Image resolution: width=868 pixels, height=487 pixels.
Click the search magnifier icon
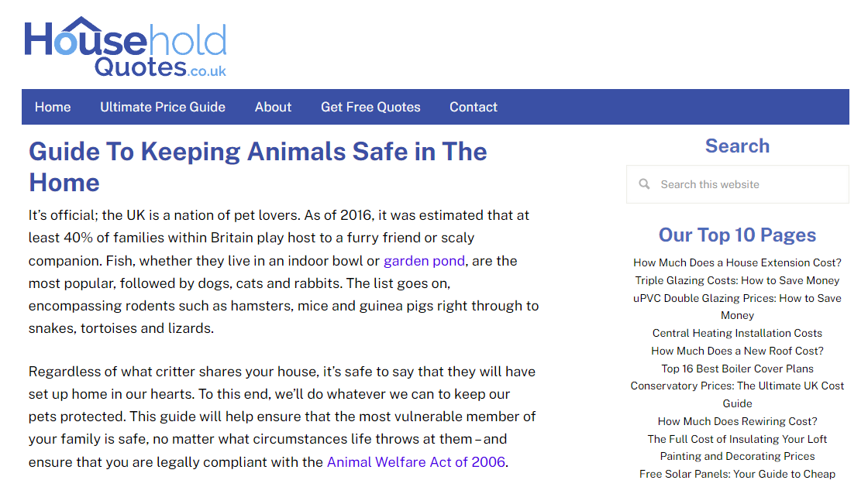coord(644,184)
